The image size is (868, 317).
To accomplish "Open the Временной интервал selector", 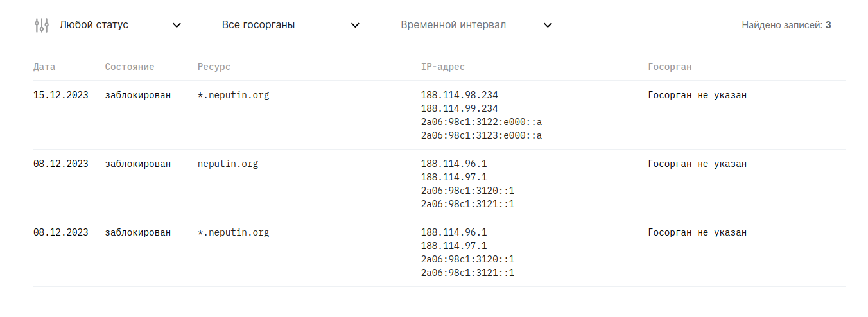I will click(476, 25).
